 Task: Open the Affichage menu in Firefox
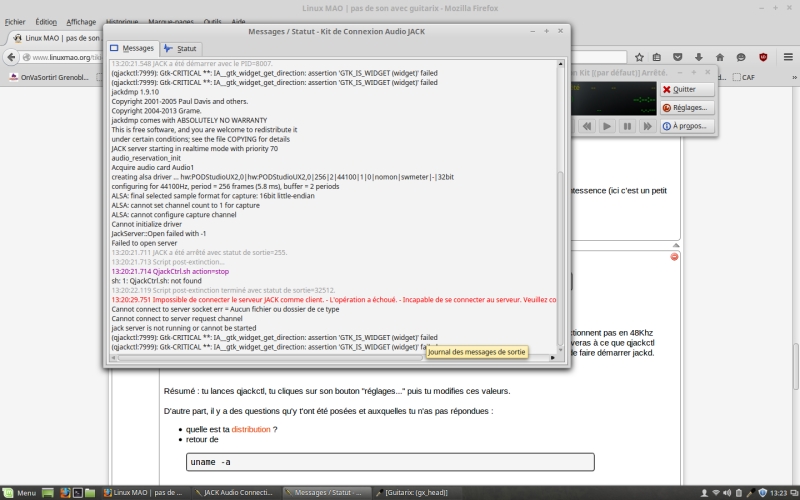81,22
